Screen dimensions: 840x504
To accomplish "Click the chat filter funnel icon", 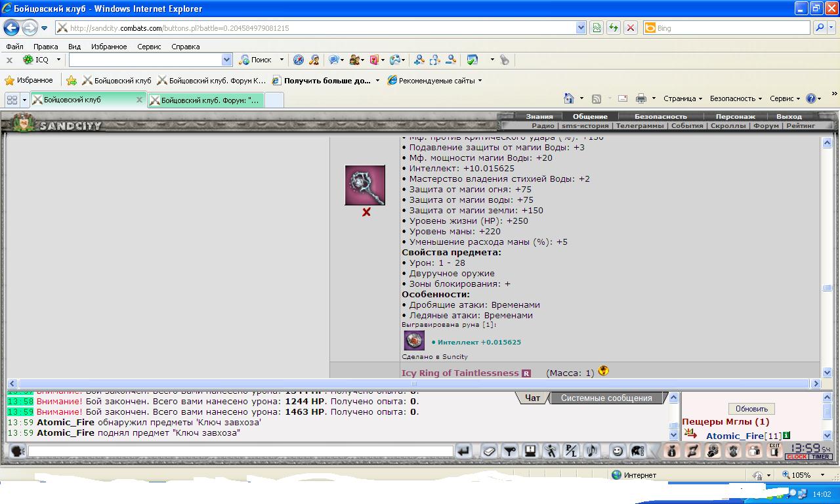I will point(509,451).
